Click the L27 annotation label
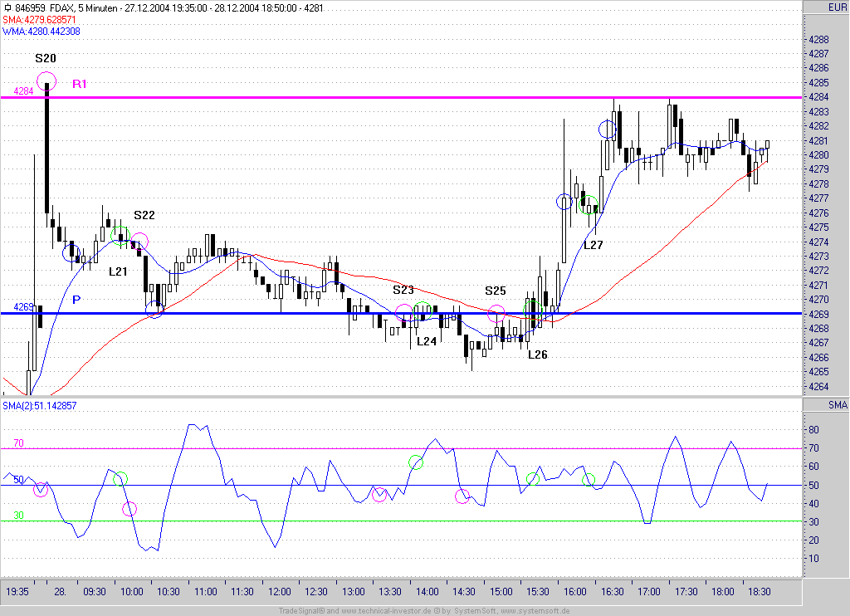850x616 pixels. click(x=593, y=245)
